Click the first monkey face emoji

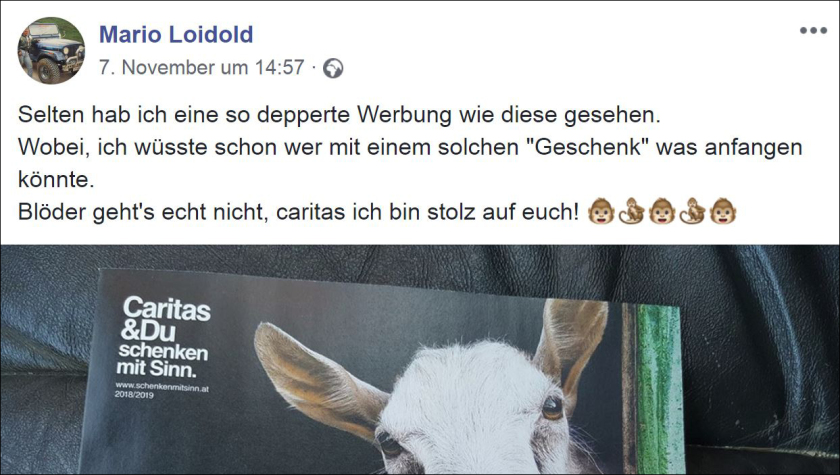click(601, 211)
